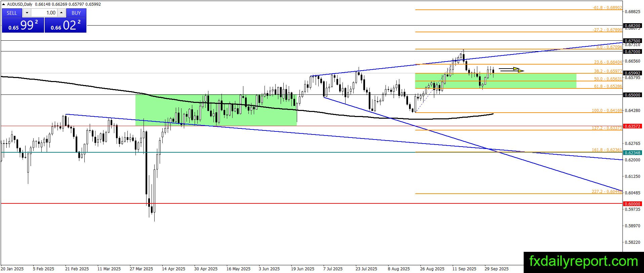644x273 pixels.
Task: Collapse the one-click trading panel triangle
Action: pos(4,4)
